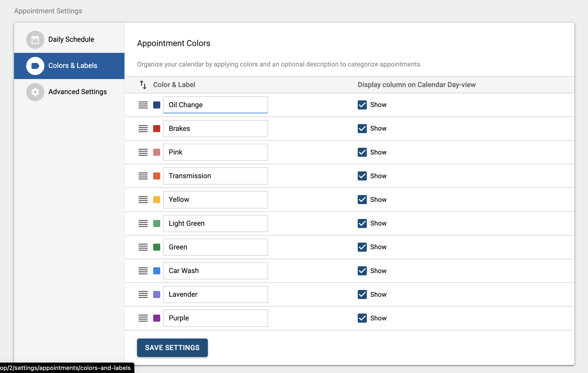Click the Car Wash label field
This screenshot has width=588, height=373.
tap(216, 271)
